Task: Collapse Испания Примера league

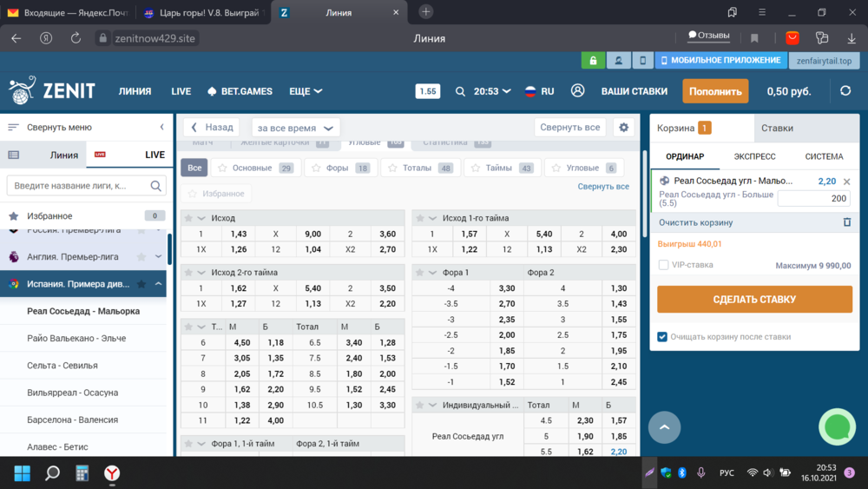Action: [158, 284]
